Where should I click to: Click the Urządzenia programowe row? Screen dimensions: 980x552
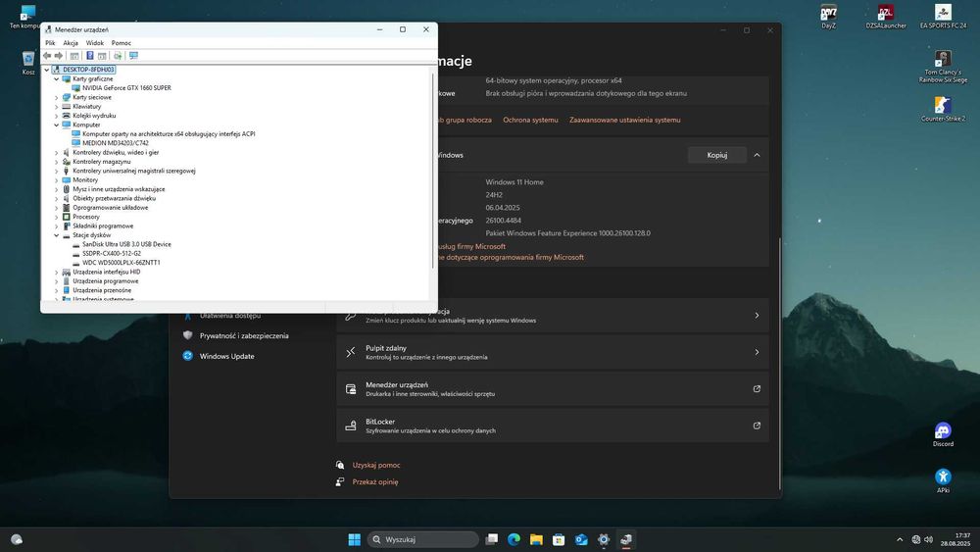[x=105, y=281]
